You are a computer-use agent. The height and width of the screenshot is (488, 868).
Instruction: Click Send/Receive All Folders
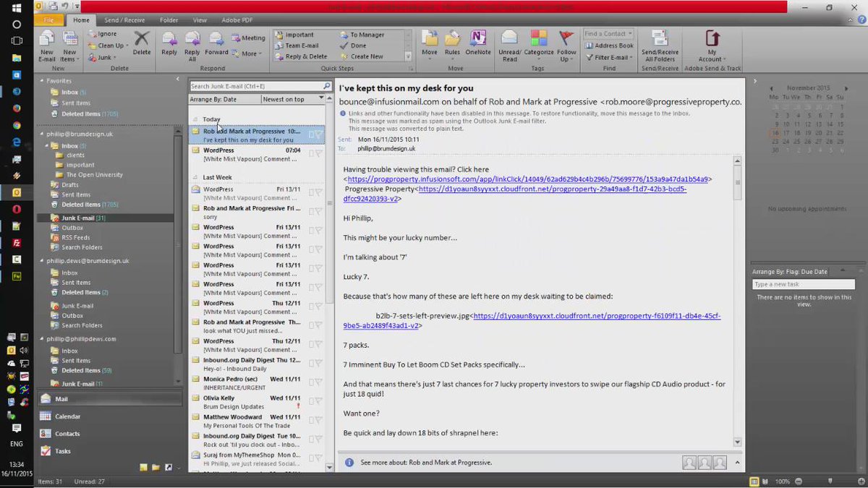click(x=660, y=46)
